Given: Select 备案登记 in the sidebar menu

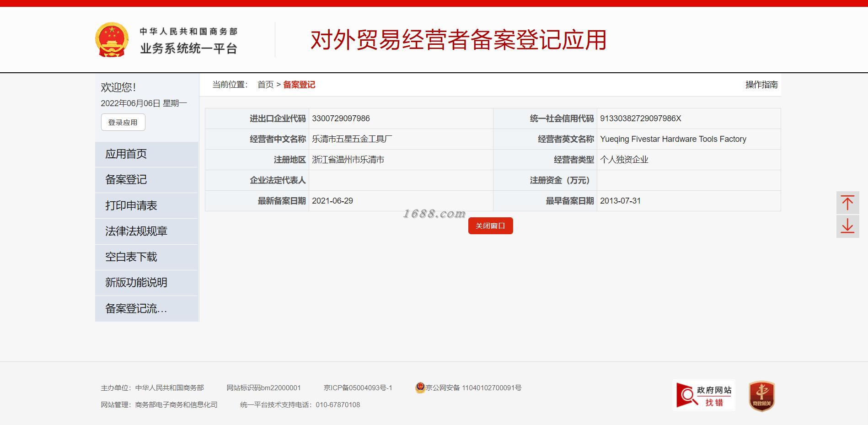Looking at the screenshot, I should tap(146, 180).
